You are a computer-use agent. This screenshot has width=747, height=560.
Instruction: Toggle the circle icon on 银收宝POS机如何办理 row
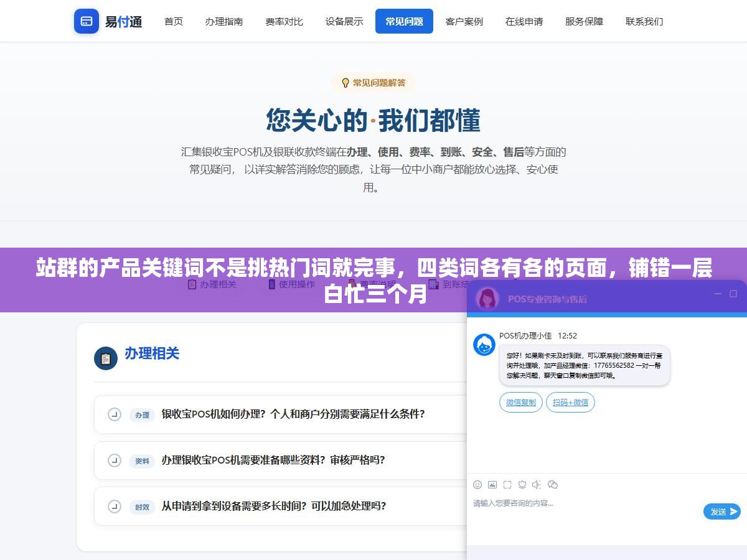pos(114,414)
